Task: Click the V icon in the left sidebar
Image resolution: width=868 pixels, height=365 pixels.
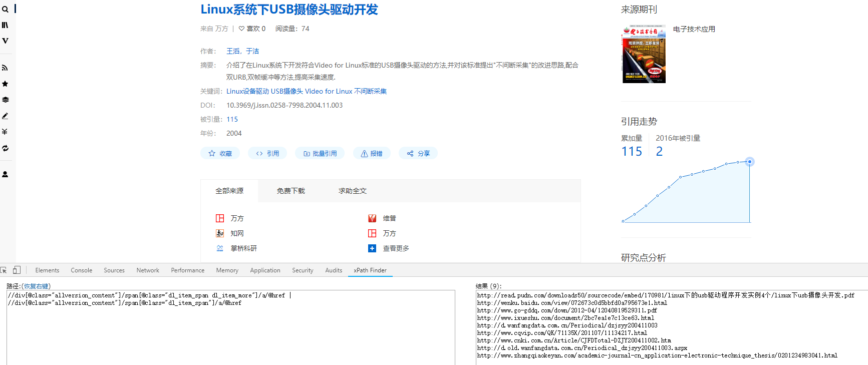Action: tap(5, 41)
